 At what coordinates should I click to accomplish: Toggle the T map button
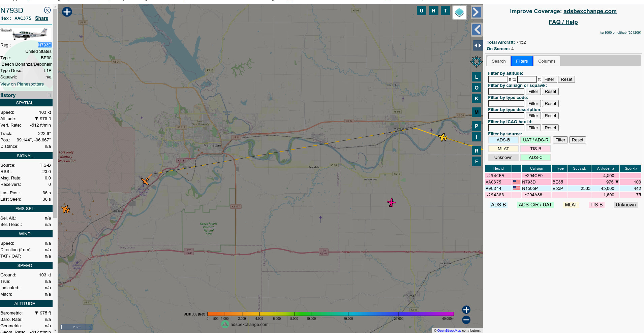click(x=446, y=10)
